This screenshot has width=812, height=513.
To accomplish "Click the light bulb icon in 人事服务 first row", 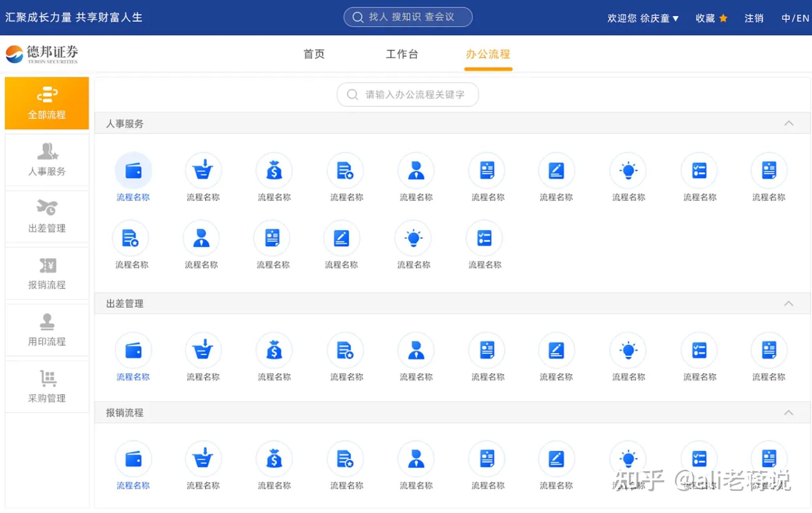I will [x=628, y=171].
